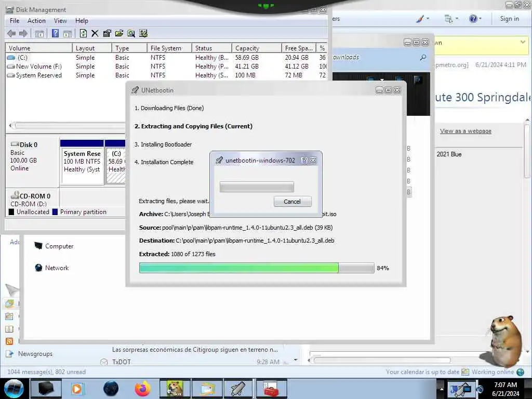
Task: Click the disk settings view toolbar icon
Action: 143,33
